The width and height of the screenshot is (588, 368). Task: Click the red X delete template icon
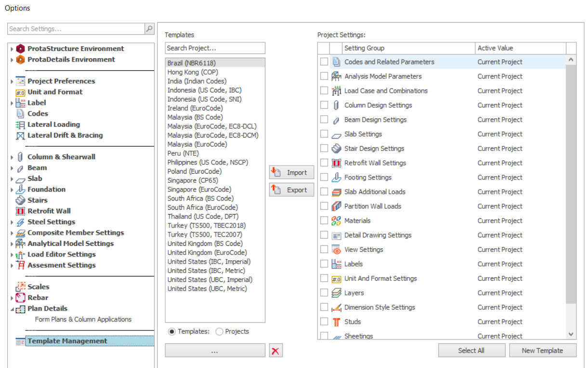click(x=275, y=351)
